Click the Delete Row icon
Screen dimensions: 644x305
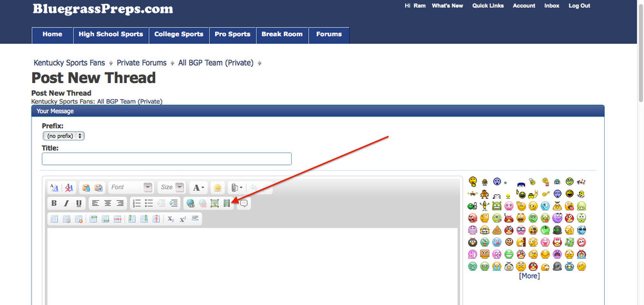pyautogui.click(x=118, y=219)
